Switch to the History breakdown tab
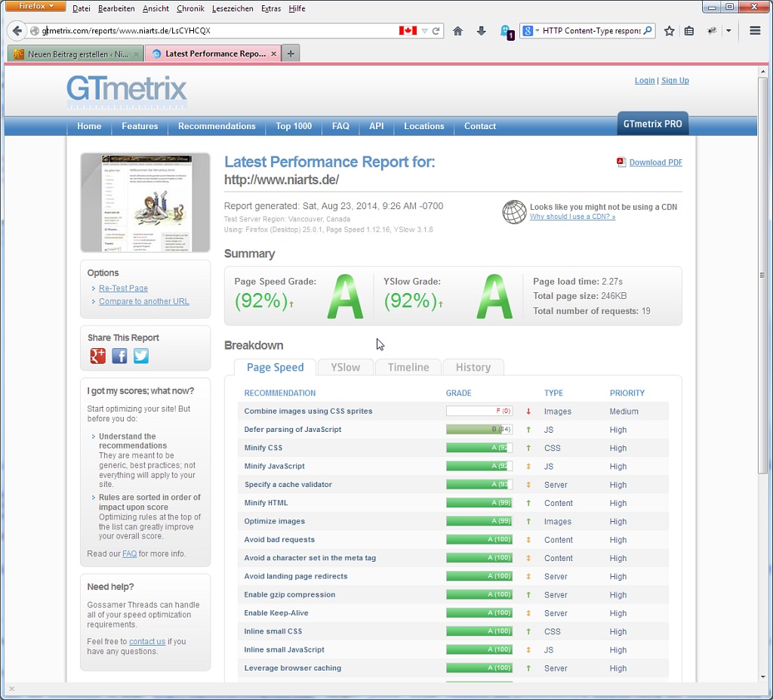 click(x=473, y=368)
